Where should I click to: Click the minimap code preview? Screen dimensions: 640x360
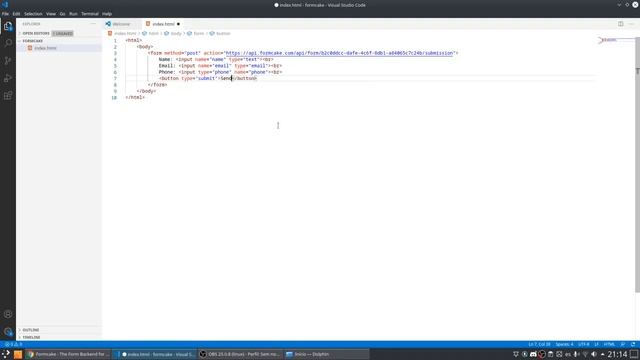(x=616, y=41)
